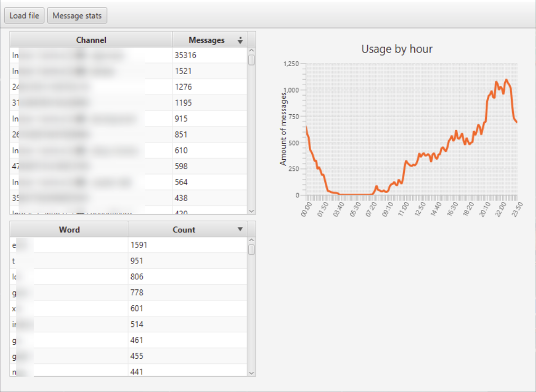Click the 22:00 x-axis time label
Image resolution: width=536 pixels, height=392 pixels.
(x=501, y=209)
